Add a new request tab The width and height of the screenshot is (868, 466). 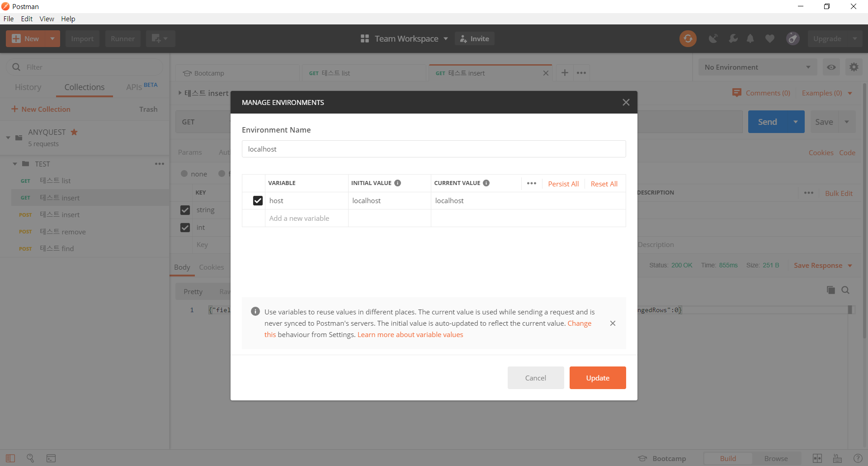tap(565, 72)
